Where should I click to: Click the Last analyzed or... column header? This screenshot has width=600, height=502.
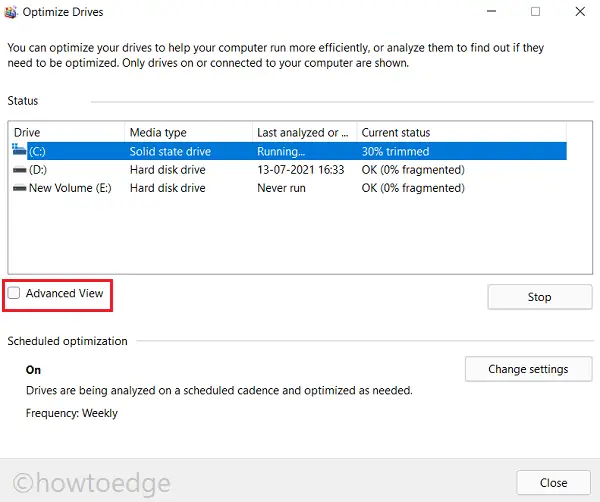tap(305, 132)
